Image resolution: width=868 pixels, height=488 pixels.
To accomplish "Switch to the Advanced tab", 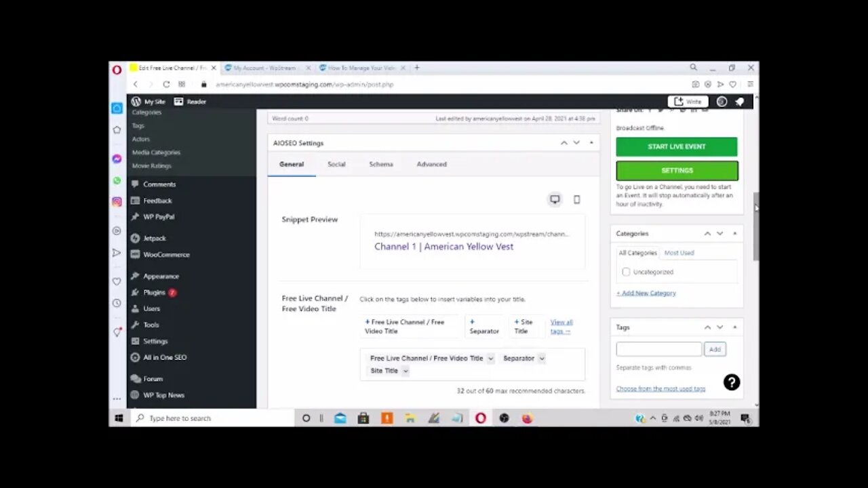I will (x=431, y=164).
